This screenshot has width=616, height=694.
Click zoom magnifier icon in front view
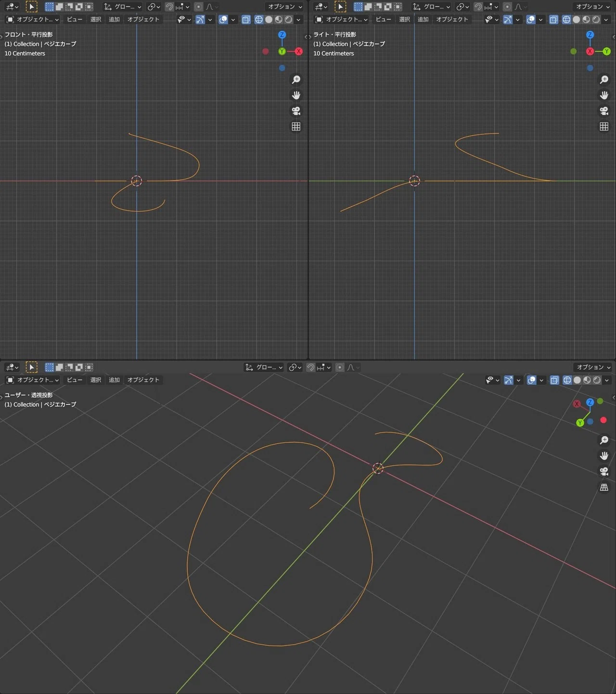296,79
